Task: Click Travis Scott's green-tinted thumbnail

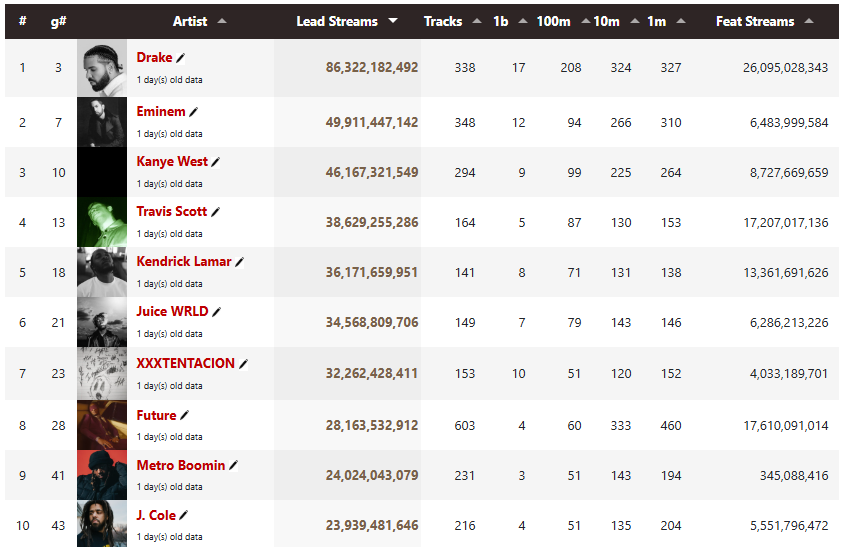Action: click(102, 222)
